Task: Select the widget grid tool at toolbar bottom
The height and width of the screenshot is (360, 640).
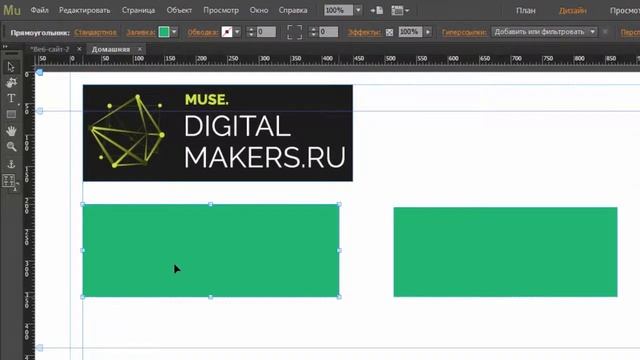Action: (9, 181)
